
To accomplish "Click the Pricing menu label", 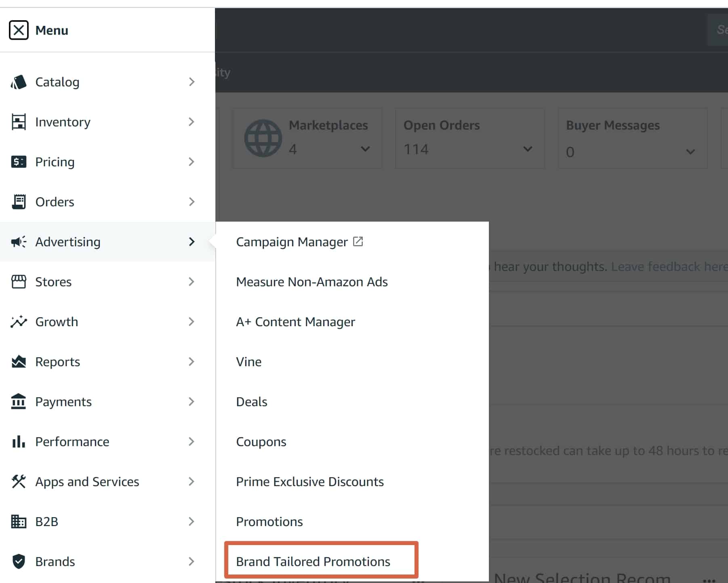I will point(55,162).
